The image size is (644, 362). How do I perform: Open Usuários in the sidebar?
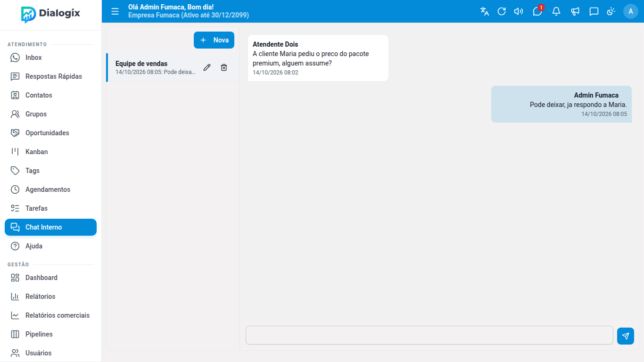click(50, 353)
